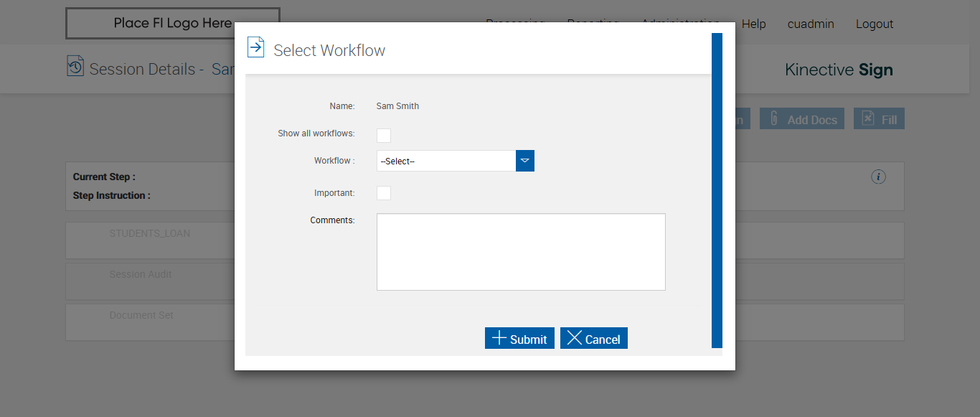The image size is (980, 417).
Task: Expand the Session Audit section
Action: 141,275
